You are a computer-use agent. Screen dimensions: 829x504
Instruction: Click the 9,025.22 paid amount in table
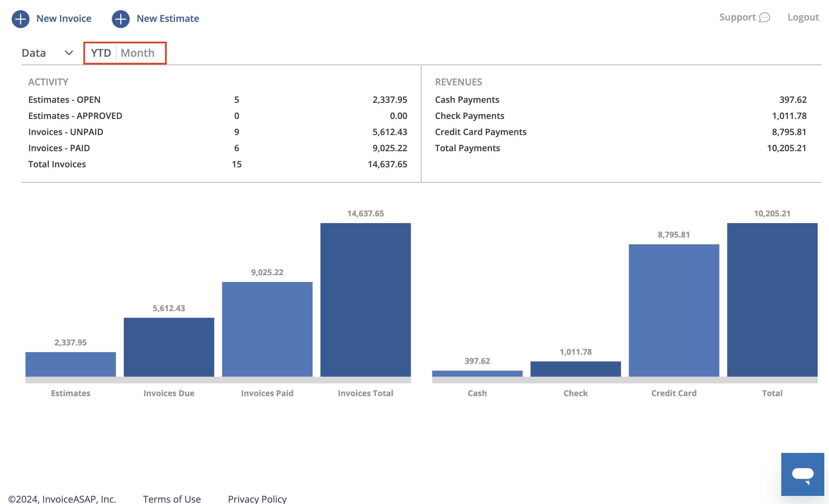tap(390, 148)
